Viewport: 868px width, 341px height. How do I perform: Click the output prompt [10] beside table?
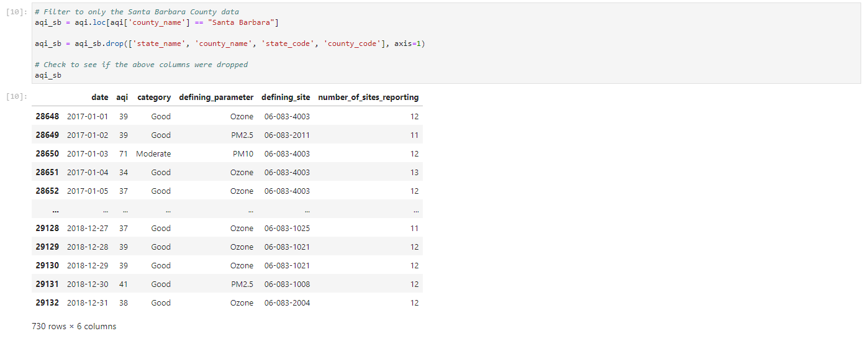(x=16, y=97)
